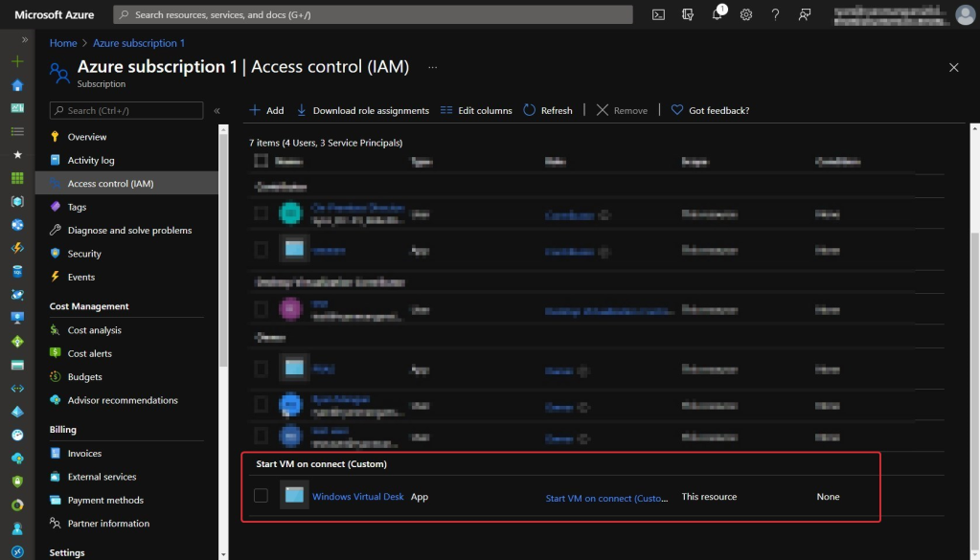Click the Add button in toolbar
This screenshot has width=980, height=560.
click(266, 110)
